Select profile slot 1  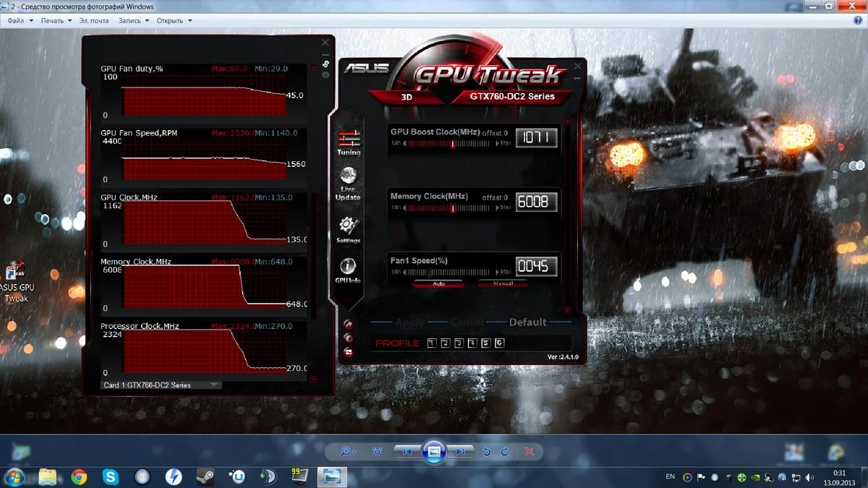(432, 343)
